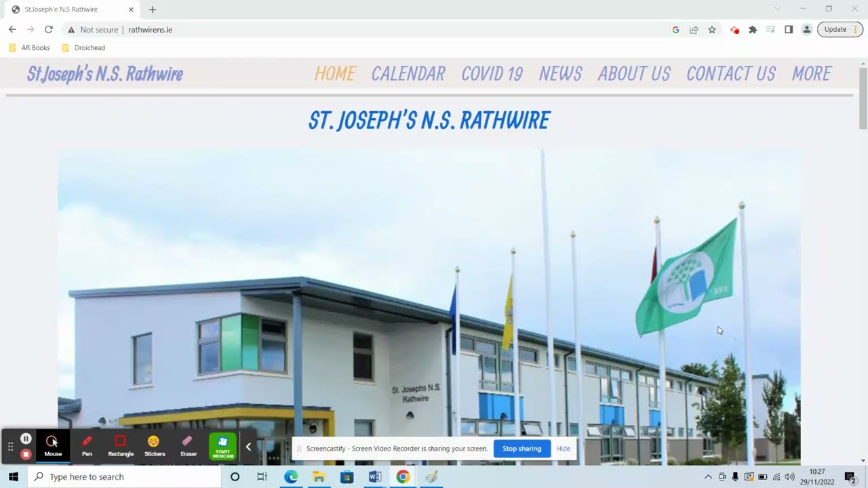Screen dimensions: 868x488
Task: Open the Stickers tool
Action: (x=155, y=446)
